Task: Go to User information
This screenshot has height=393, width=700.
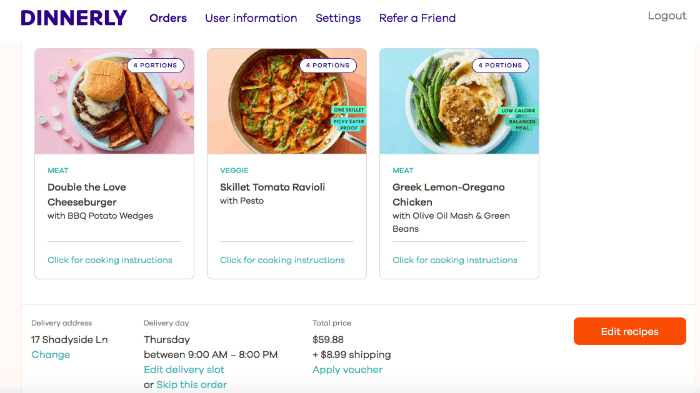Action: pyautogui.click(x=251, y=18)
